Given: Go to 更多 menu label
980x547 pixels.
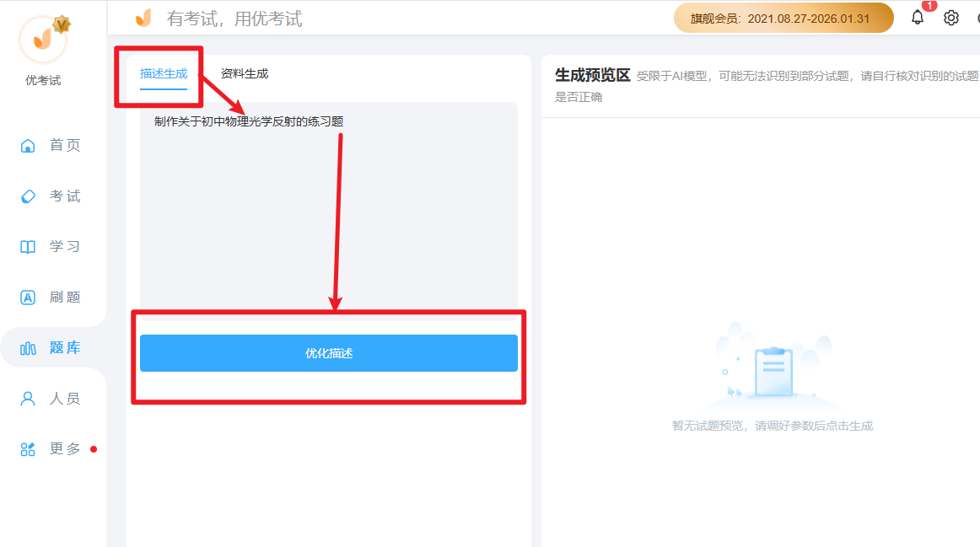Looking at the screenshot, I should pos(65,449).
